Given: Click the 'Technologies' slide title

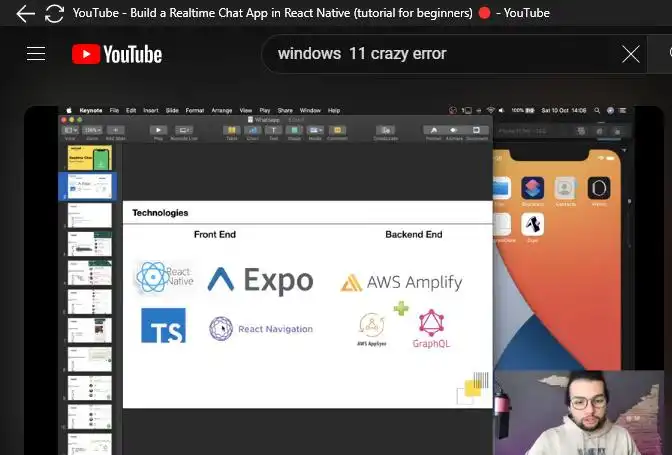Looking at the screenshot, I should coord(160,213).
